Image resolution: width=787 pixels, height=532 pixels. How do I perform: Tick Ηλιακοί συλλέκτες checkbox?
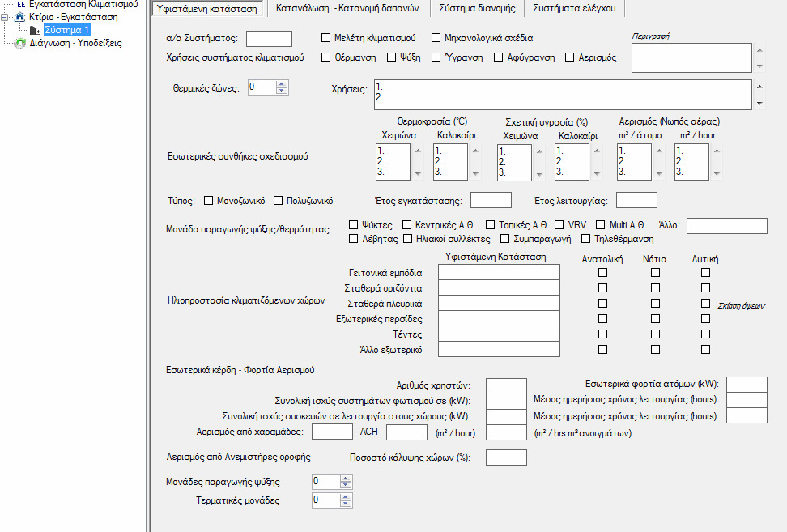tap(407, 238)
